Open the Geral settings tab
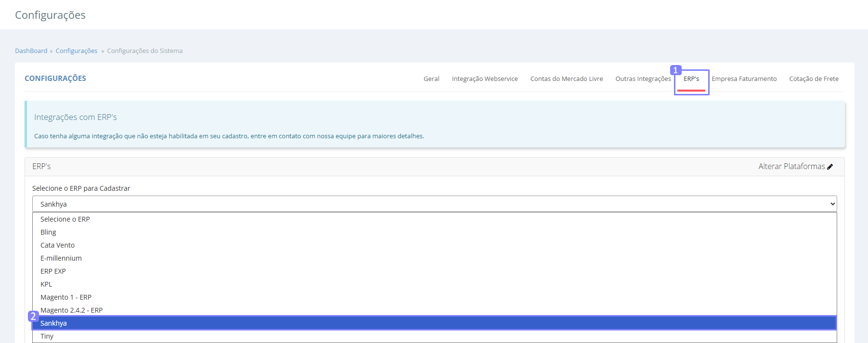This screenshot has height=343, width=868. 431,79
